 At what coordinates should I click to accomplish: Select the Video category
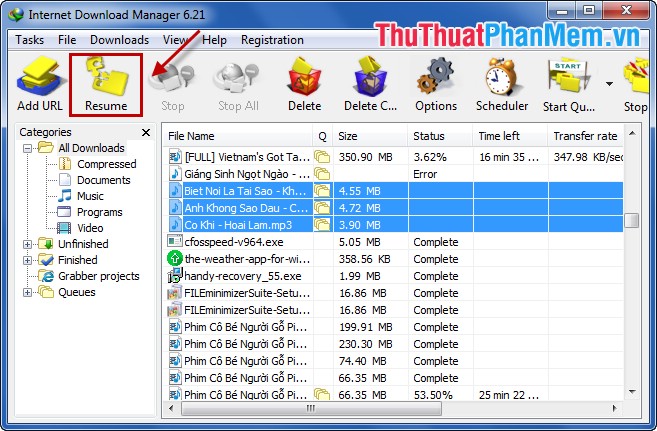pos(90,228)
